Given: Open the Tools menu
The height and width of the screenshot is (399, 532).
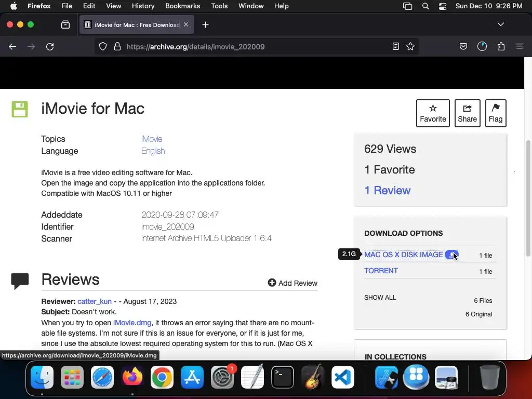Looking at the screenshot, I should 219,6.
